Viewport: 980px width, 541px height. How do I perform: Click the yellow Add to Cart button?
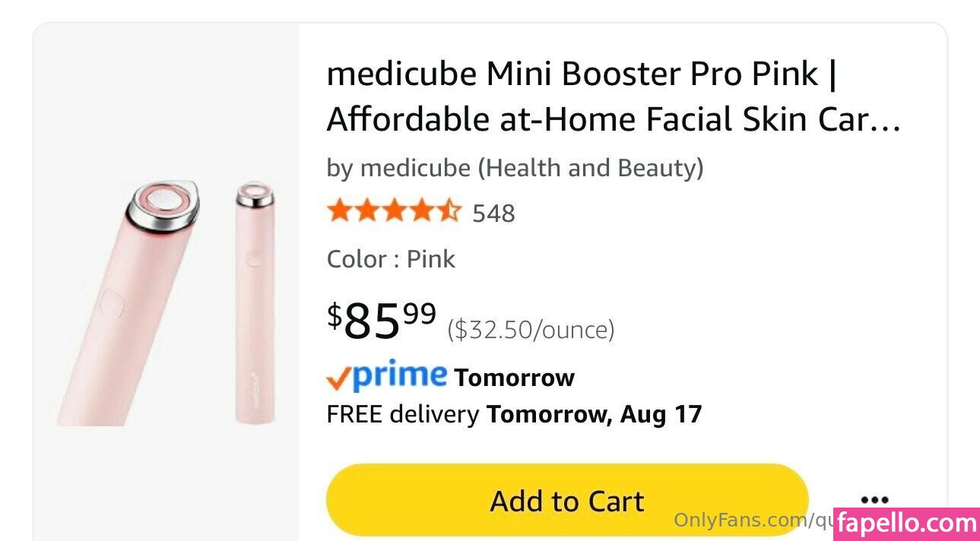[566, 501]
